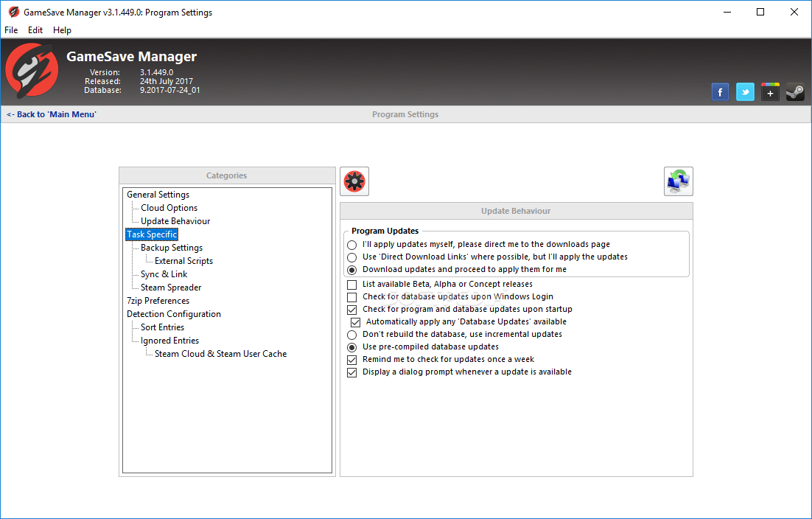
Task: Select Task Specific category
Action: 152,234
